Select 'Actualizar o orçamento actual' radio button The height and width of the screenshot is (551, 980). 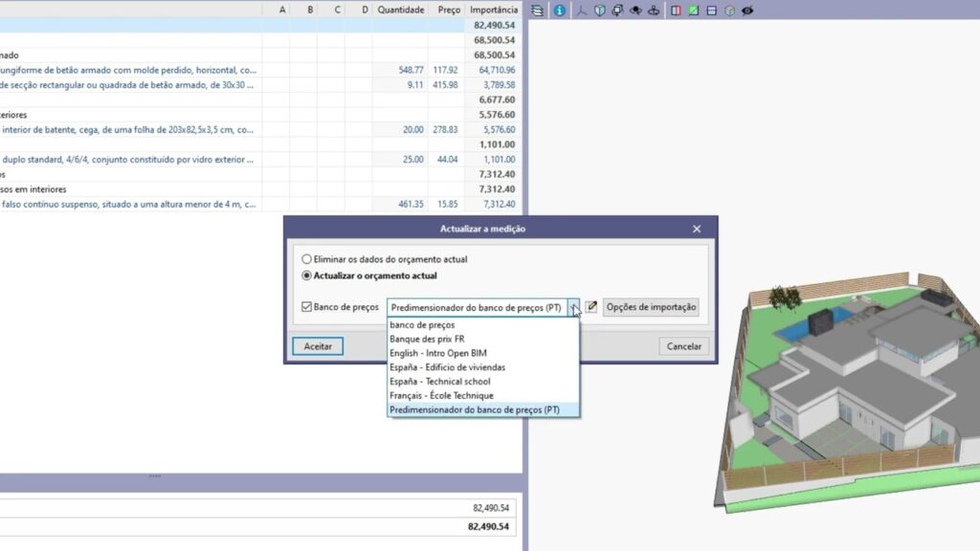coord(307,275)
